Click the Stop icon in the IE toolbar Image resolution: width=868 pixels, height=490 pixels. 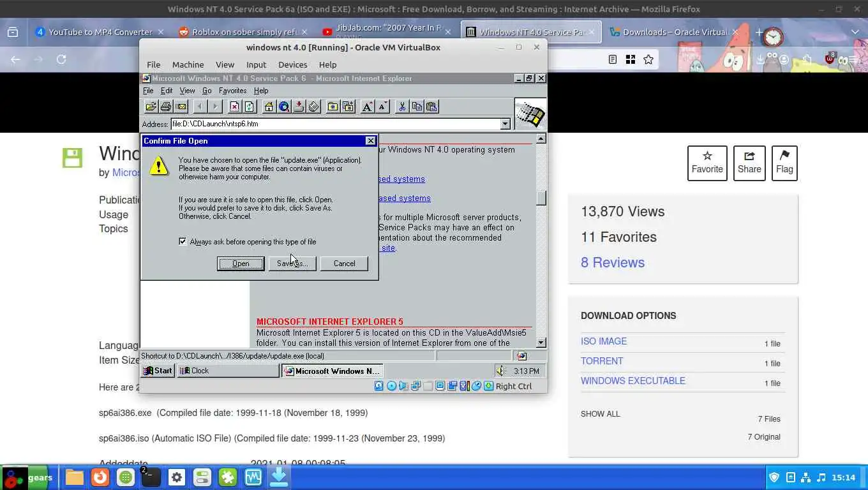pos(234,107)
